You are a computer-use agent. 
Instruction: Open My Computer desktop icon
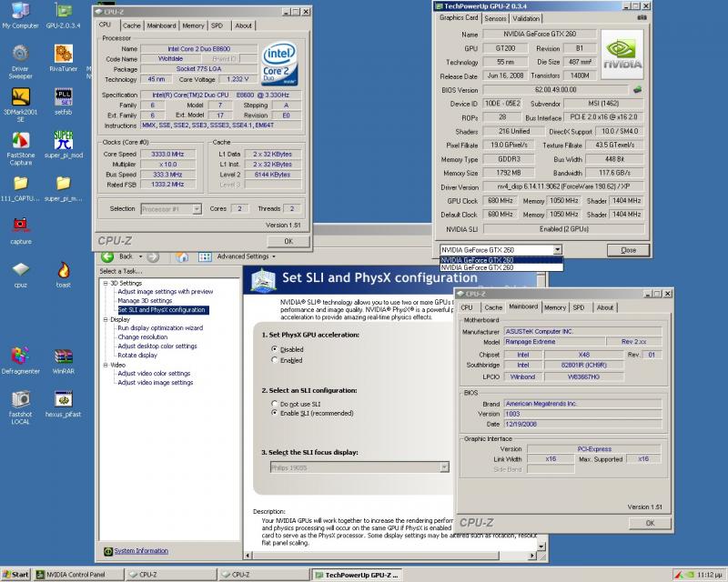pyautogui.click(x=20, y=15)
